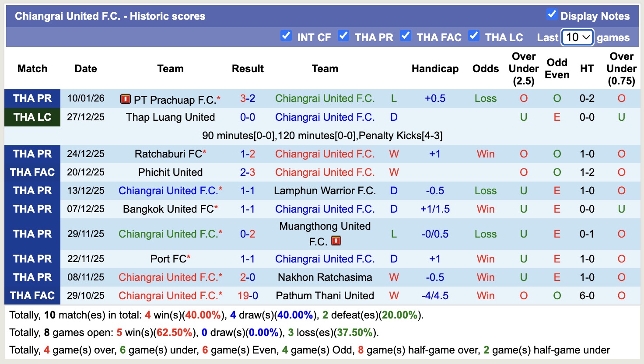644x364 pixels.
Task: Click the 3-2 result of the PT Prachuap match
Action: coord(247,98)
